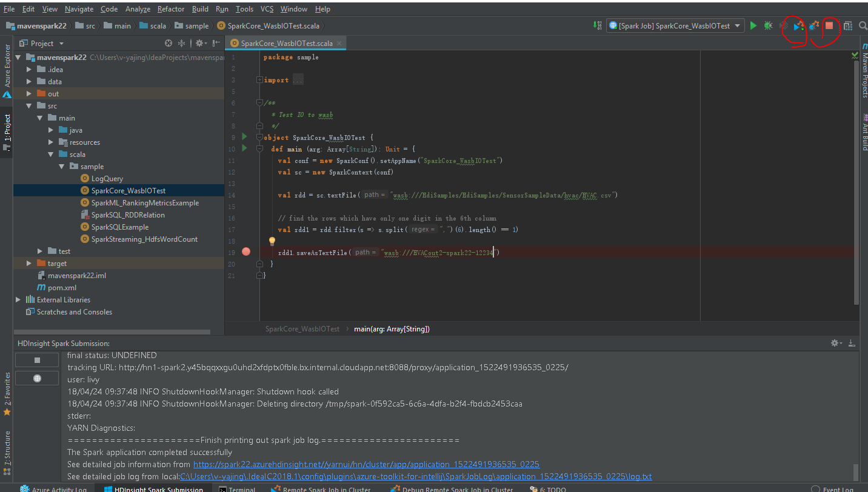Click the Remote Spark Job run icon
Image resolution: width=868 pixels, height=492 pixels.
[x=798, y=26]
